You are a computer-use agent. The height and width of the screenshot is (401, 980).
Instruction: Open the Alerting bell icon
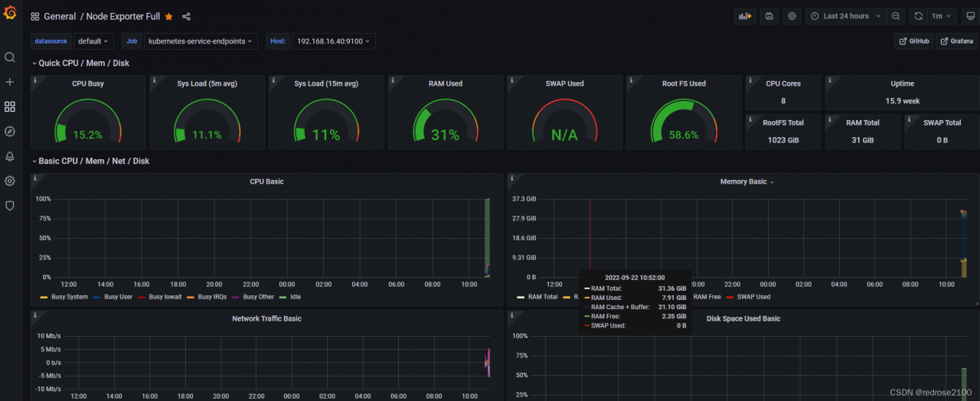(10, 156)
